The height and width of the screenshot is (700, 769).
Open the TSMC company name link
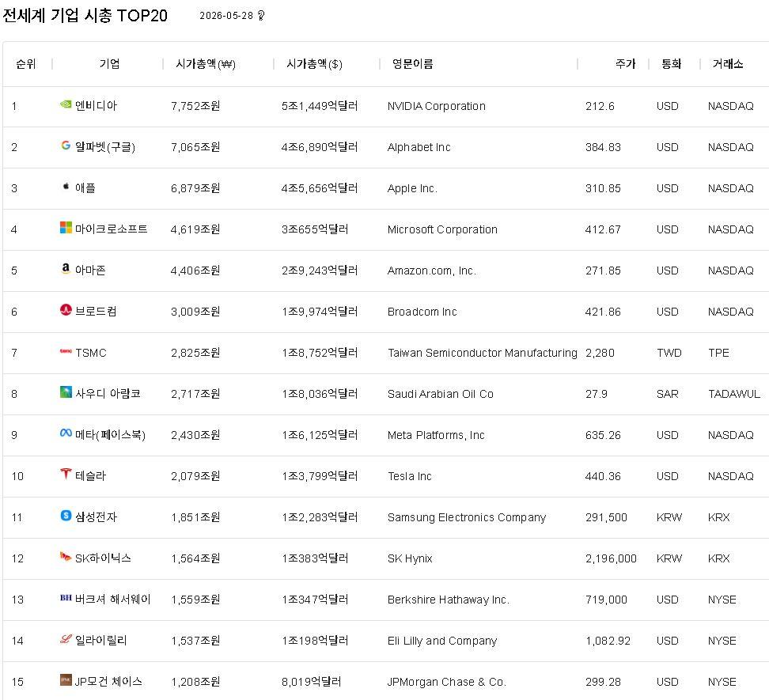coord(91,353)
